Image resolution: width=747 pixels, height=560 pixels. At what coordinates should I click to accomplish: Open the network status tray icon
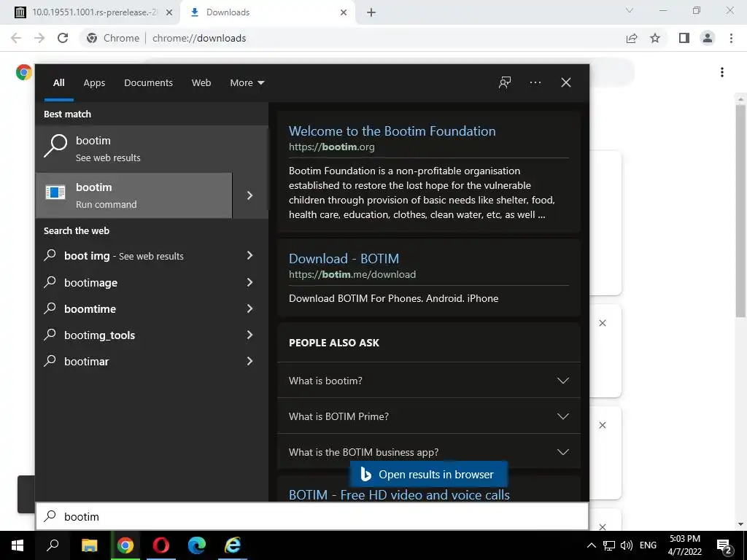pyautogui.click(x=609, y=545)
